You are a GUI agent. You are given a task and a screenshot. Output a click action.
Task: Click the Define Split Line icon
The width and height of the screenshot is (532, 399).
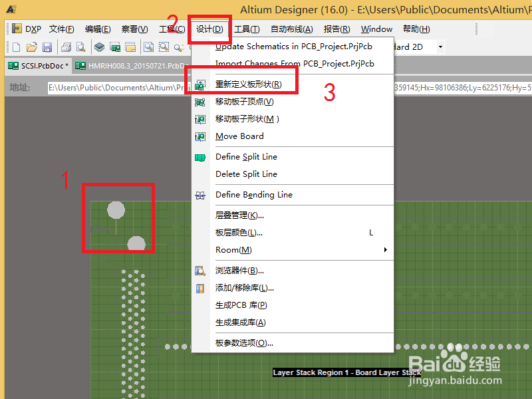pyautogui.click(x=200, y=158)
